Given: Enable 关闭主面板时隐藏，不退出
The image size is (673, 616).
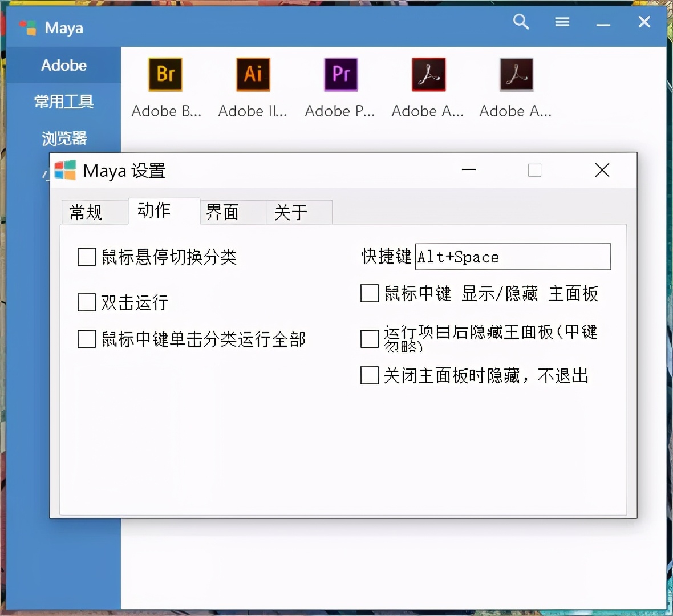Looking at the screenshot, I should [x=369, y=375].
